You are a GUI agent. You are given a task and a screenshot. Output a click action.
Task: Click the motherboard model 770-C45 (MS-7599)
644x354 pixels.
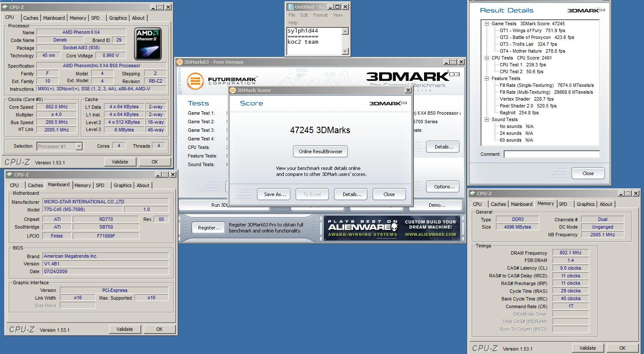pos(83,210)
